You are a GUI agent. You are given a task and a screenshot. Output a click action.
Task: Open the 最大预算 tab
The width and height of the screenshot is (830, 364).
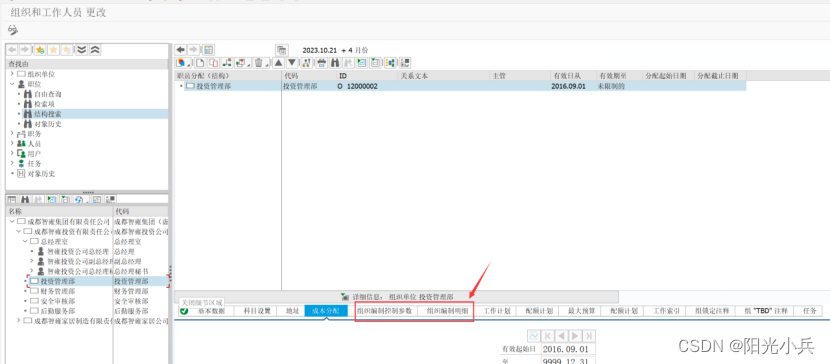click(580, 311)
